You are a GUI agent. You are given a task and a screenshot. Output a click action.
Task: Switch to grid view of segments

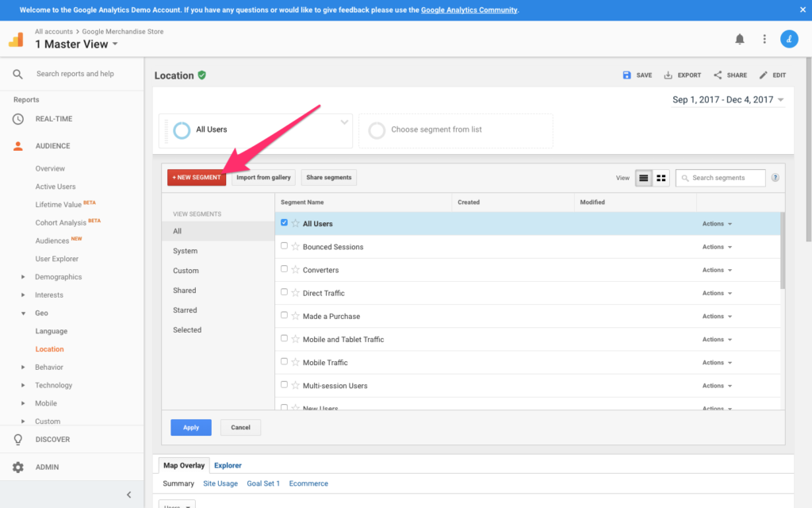tap(661, 178)
